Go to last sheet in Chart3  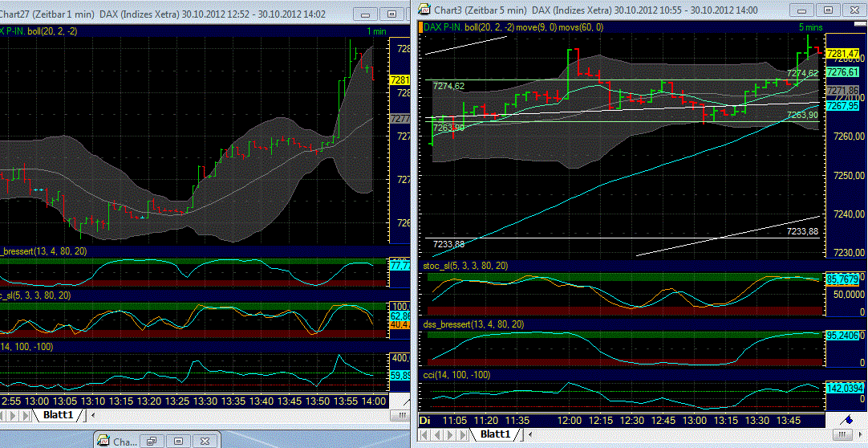(461, 434)
